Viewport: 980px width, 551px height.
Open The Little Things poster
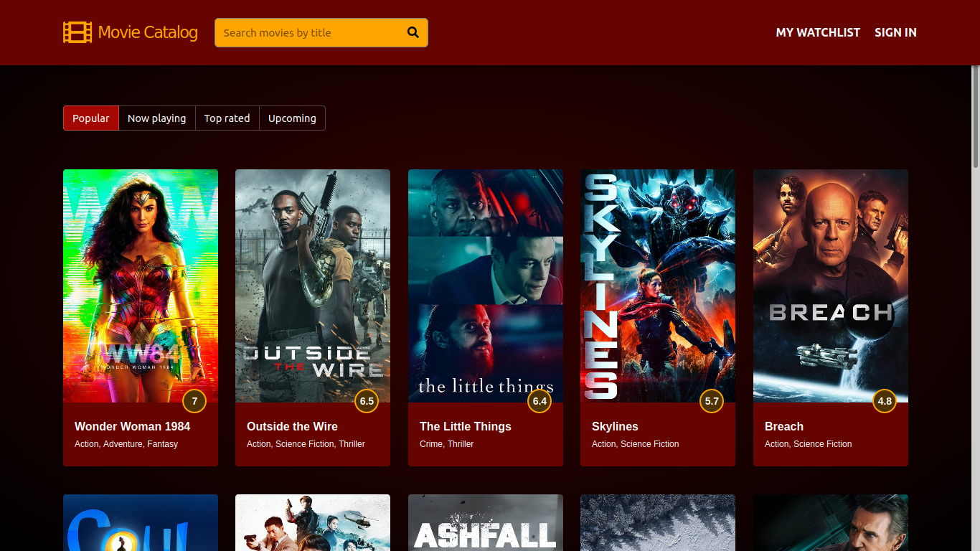point(486,286)
